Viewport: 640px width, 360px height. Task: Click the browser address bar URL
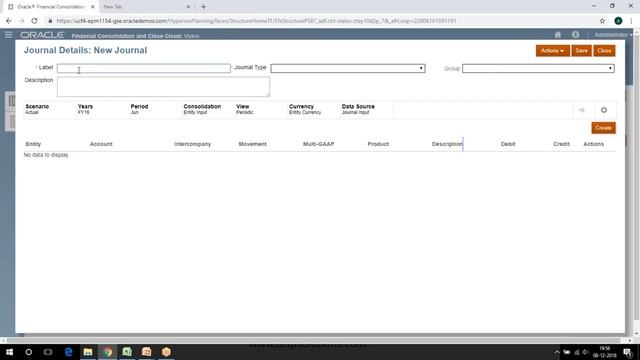[256, 21]
